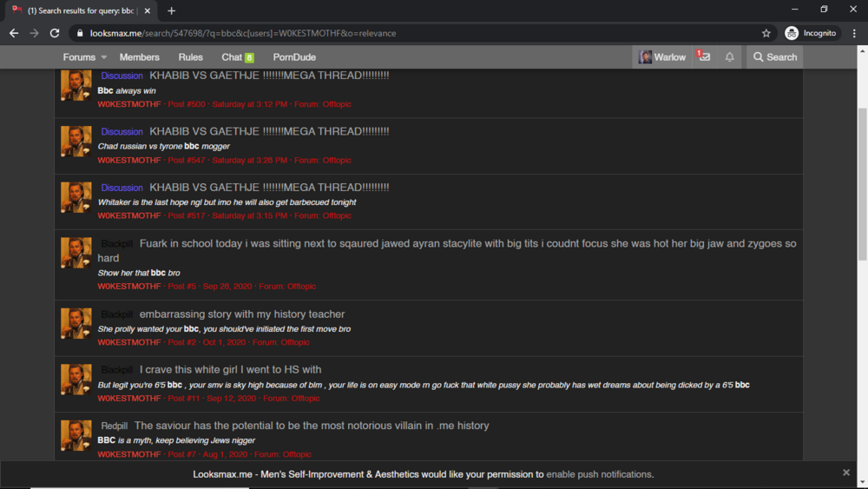Open the Search button in the navbar

tap(775, 57)
